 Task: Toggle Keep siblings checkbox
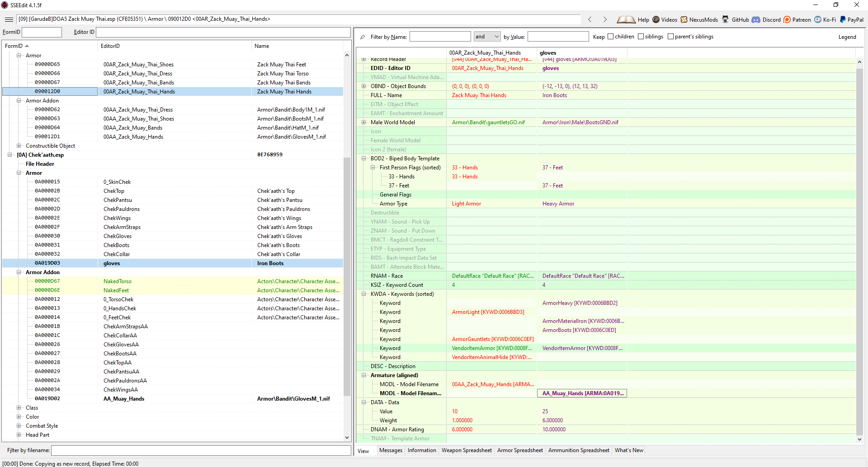pyautogui.click(x=641, y=37)
